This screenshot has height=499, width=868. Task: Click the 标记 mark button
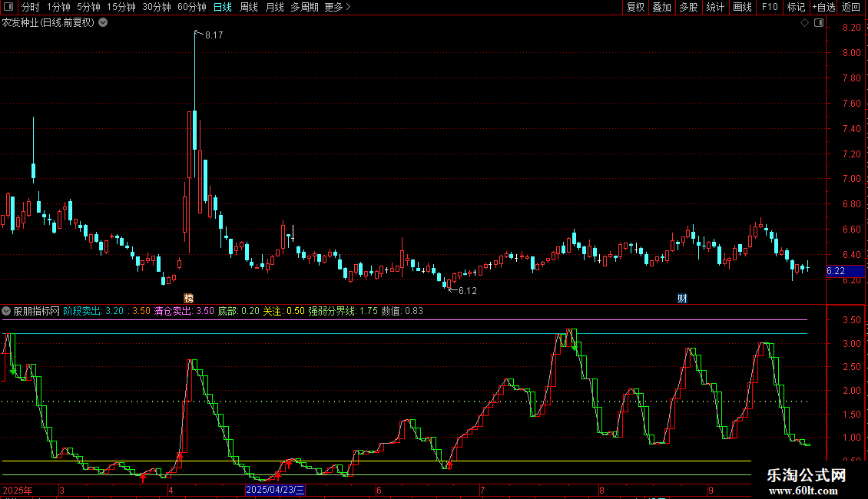click(796, 7)
